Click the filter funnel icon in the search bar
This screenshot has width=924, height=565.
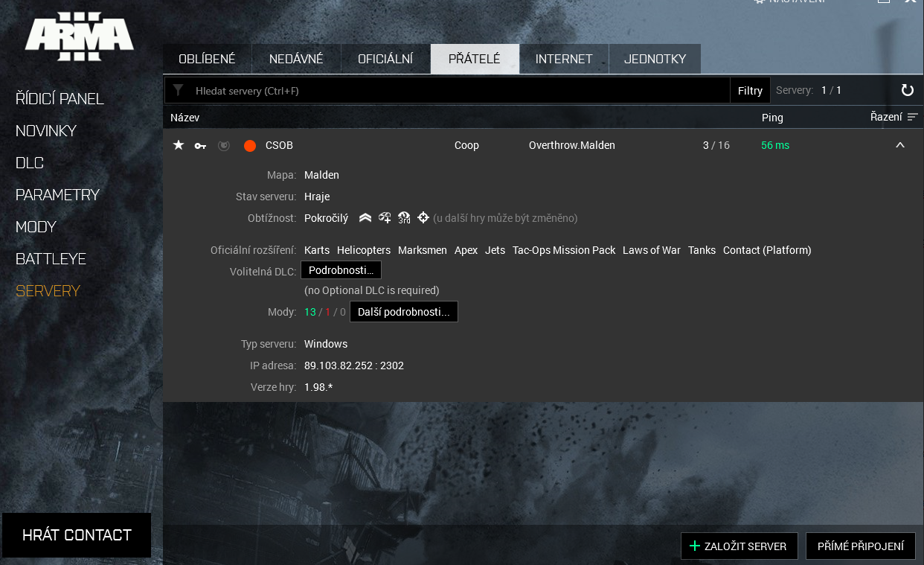tap(179, 90)
